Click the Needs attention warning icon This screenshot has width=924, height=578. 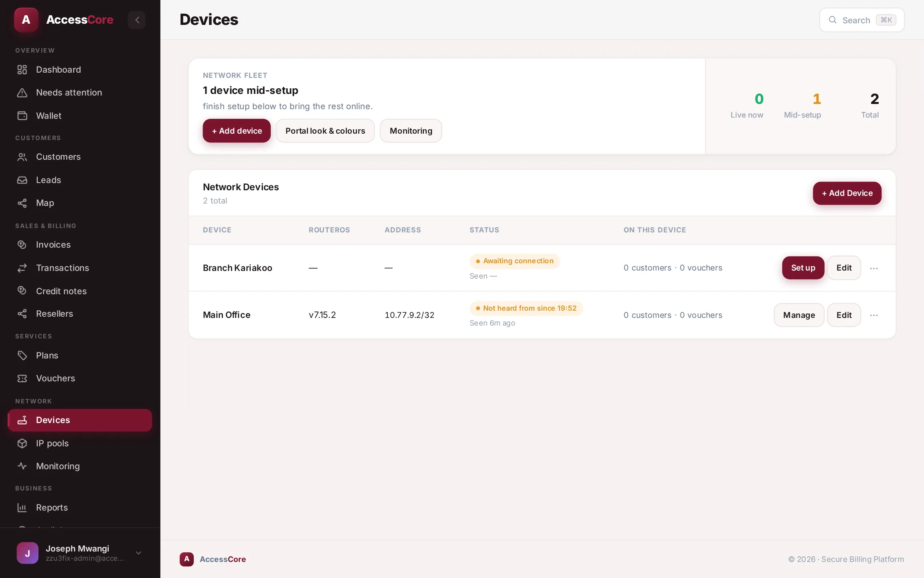[22, 93]
